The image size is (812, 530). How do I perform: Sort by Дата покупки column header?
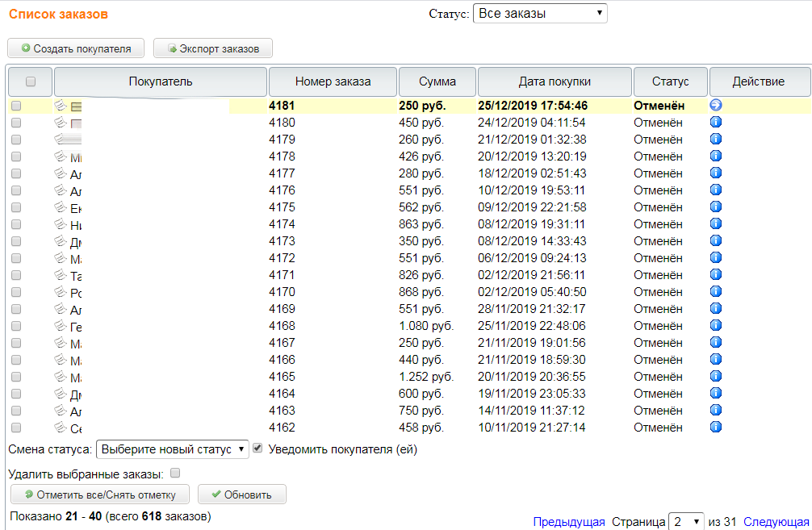click(555, 81)
